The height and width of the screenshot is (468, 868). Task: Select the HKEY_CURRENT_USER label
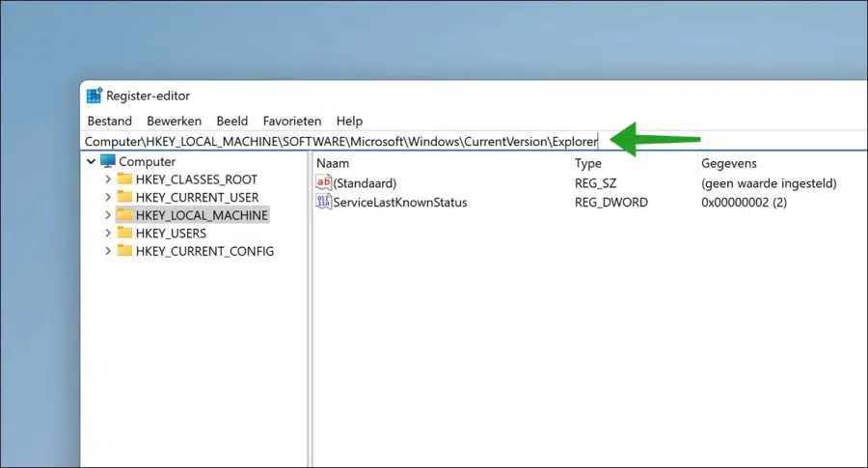(197, 197)
